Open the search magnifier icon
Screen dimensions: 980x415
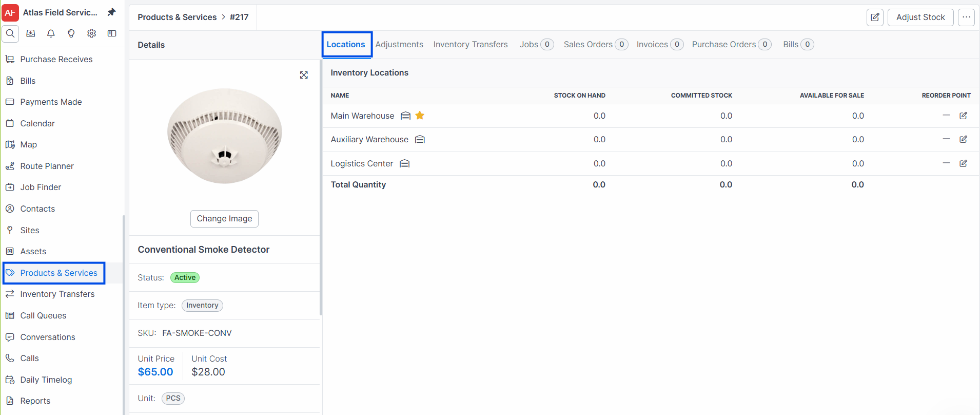10,33
